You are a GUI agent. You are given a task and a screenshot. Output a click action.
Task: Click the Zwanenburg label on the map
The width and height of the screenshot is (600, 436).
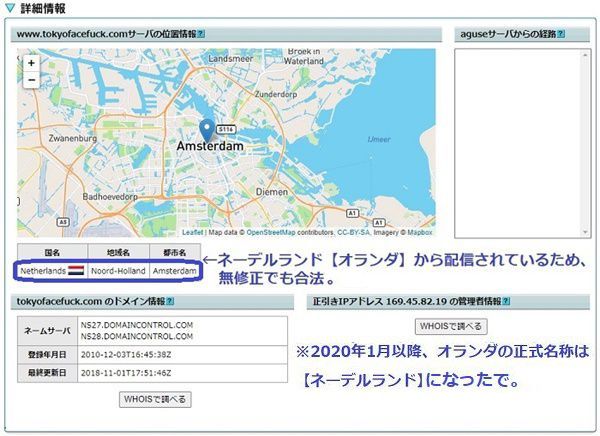(x=73, y=138)
